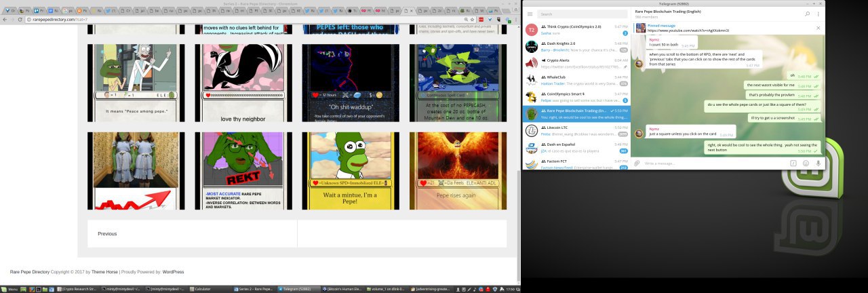Open the WordPress footer link
Image resolution: width=868 pixels, height=293 pixels.
[x=173, y=272]
